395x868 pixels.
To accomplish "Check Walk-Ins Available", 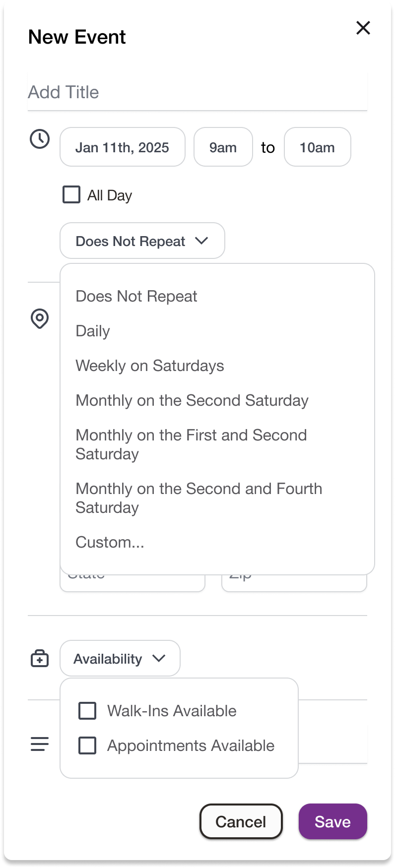I will 87,710.
